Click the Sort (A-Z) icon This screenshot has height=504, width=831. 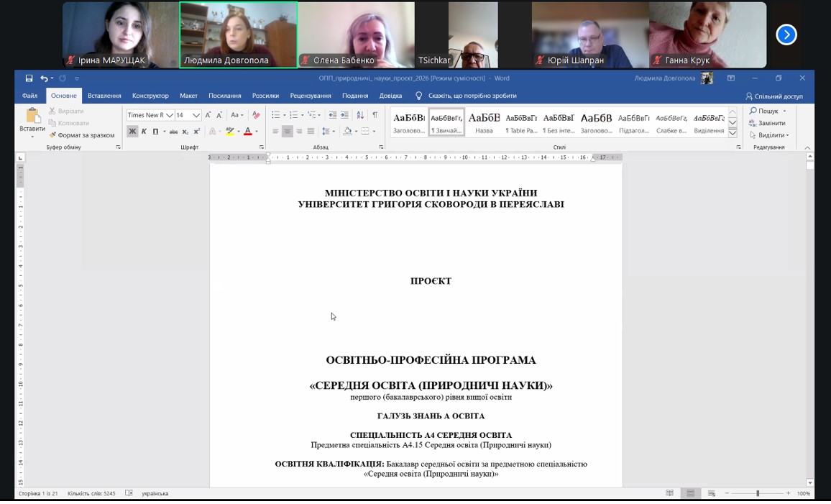360,115
